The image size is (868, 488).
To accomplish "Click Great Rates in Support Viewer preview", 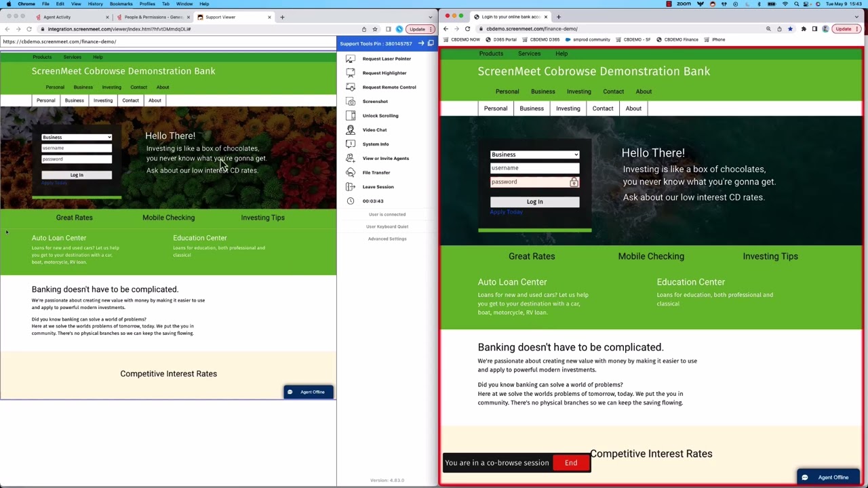I will 75,218.
